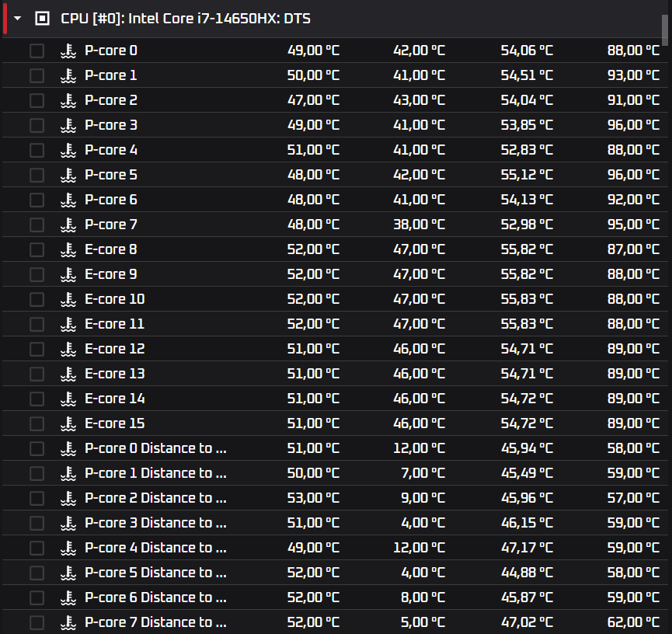Click 'P-core 0 Distance to ...' label
This screenshot has width=672, height=634.
pyautogui.click(x=155, y=448)
